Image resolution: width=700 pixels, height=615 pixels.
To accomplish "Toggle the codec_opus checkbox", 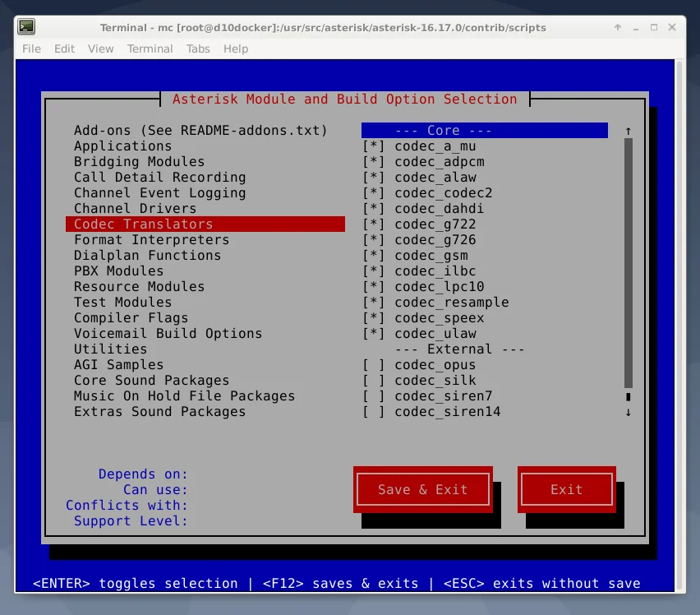I will 373,365.
